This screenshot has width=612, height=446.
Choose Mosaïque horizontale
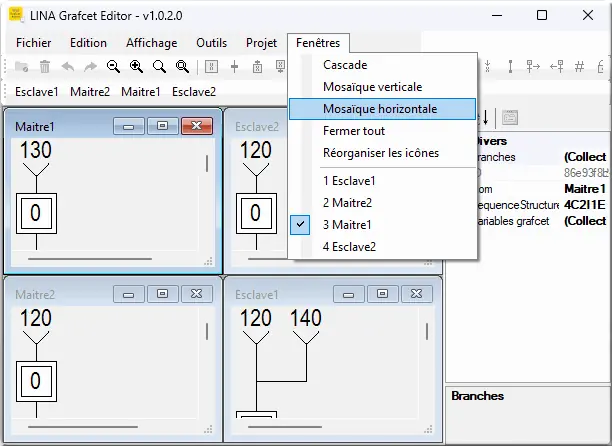point(383,109)
